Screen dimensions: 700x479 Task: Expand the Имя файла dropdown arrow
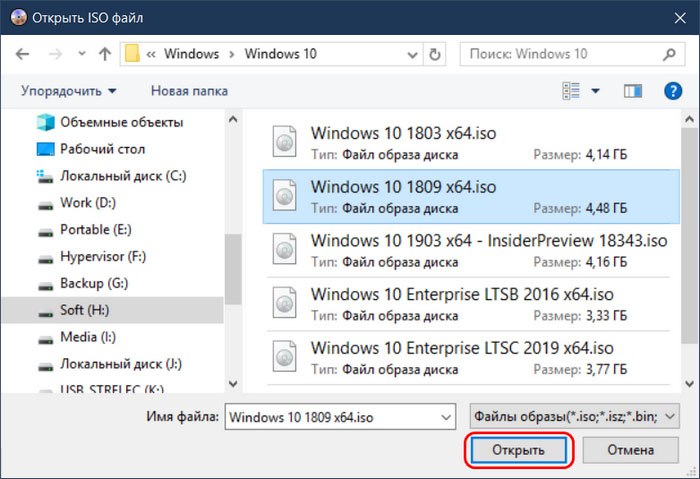pos(446,417)
